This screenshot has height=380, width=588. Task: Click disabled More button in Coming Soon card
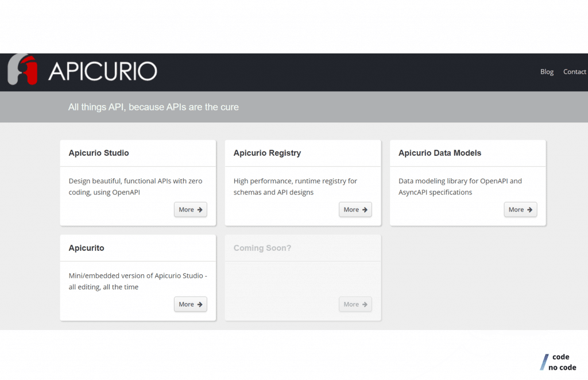click(x=355, y=304)
